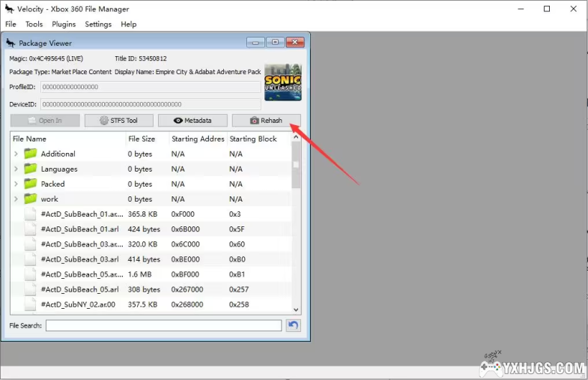Click the file list scroll down arrow
Screen dimensions: 588x380
click(296, 309)
